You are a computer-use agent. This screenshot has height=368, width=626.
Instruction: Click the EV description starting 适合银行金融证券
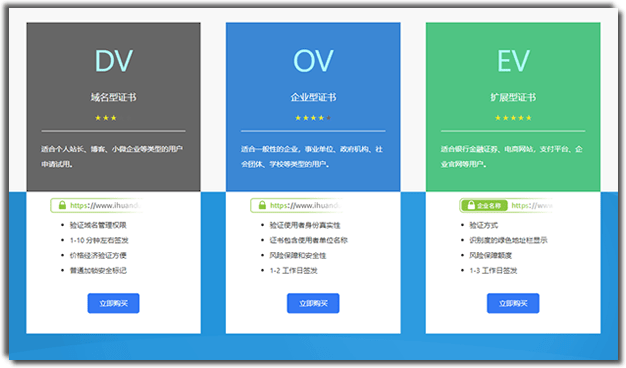click(511, 156)
